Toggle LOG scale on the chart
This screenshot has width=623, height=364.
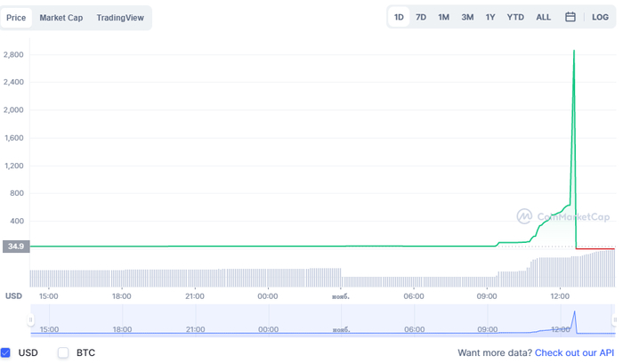click(x=601, y=17)
